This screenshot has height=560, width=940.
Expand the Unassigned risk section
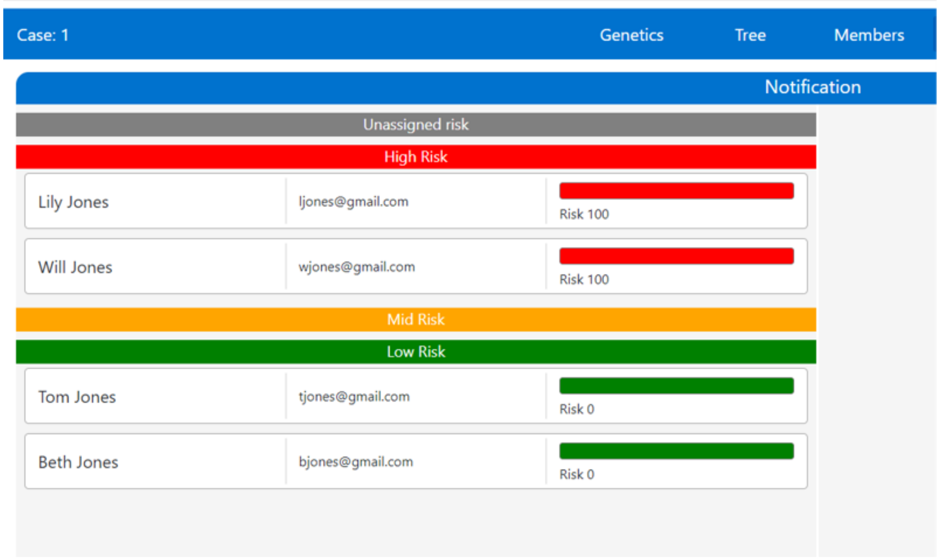tap(416, 124)
